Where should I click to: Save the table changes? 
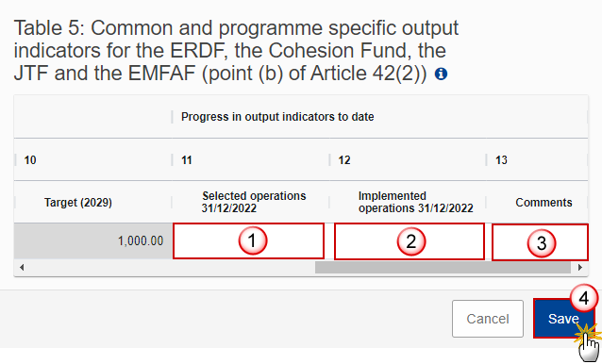click(x=563, y=319)
